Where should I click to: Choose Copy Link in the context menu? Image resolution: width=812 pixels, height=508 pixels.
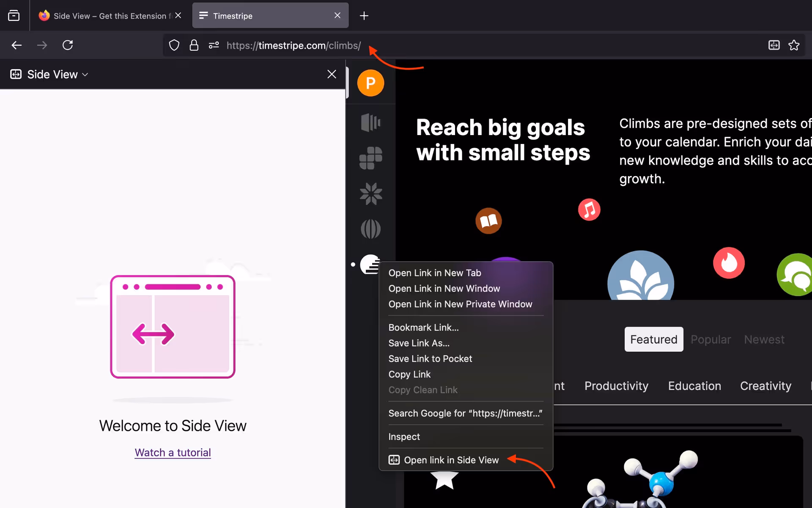(466, 375)
